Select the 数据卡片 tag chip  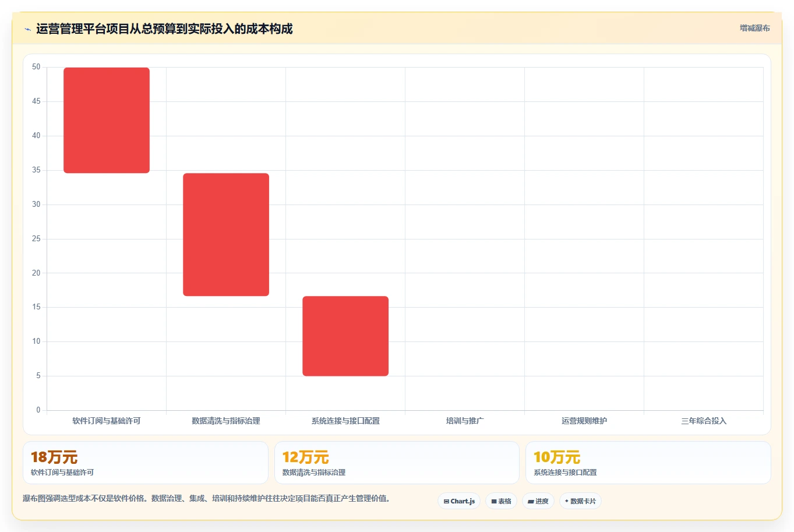[580, 501]
